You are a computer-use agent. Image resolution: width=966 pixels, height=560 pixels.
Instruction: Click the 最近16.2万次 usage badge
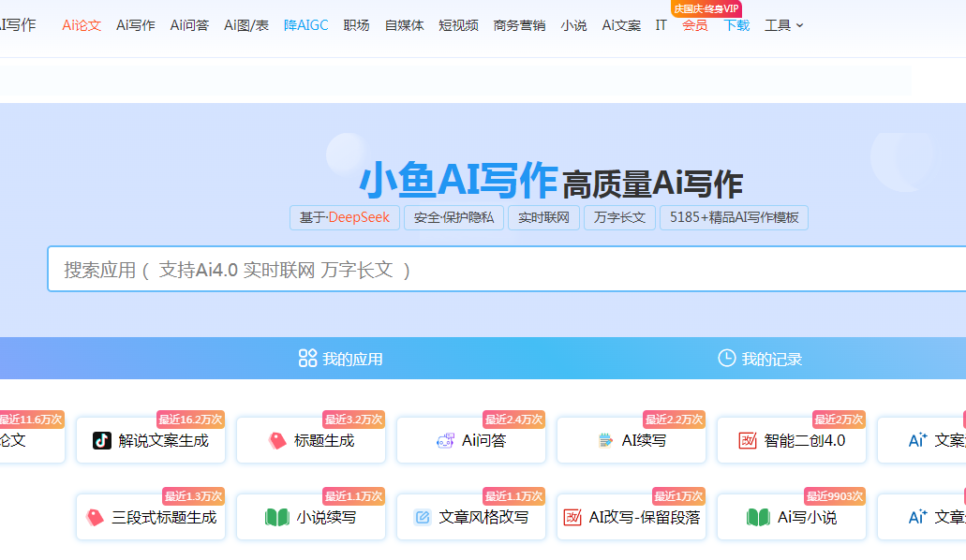pyautogui.click(x=190, y=420)
